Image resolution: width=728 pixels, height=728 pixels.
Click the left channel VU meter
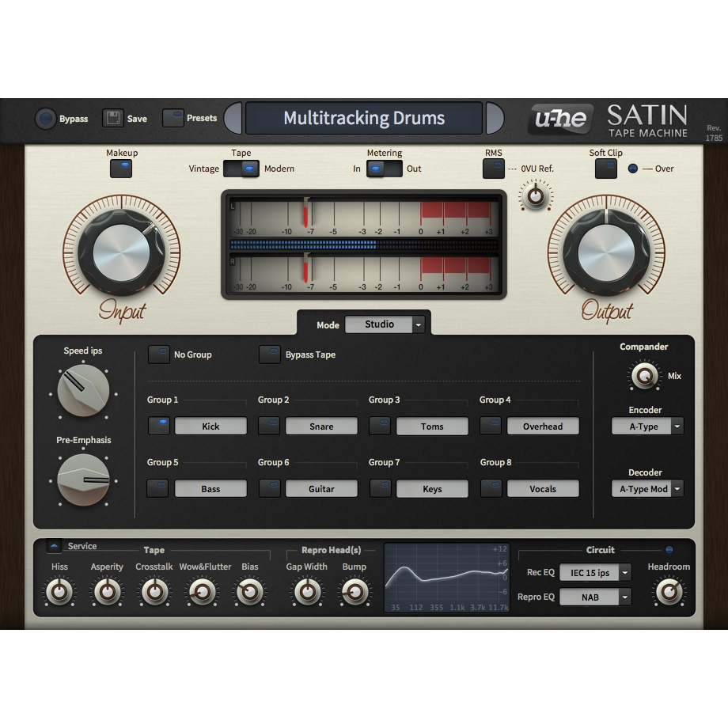364,218
